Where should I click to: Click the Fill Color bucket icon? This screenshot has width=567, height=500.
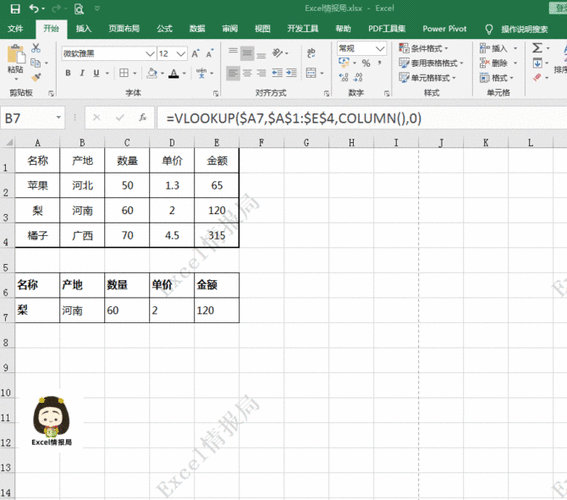152,73
